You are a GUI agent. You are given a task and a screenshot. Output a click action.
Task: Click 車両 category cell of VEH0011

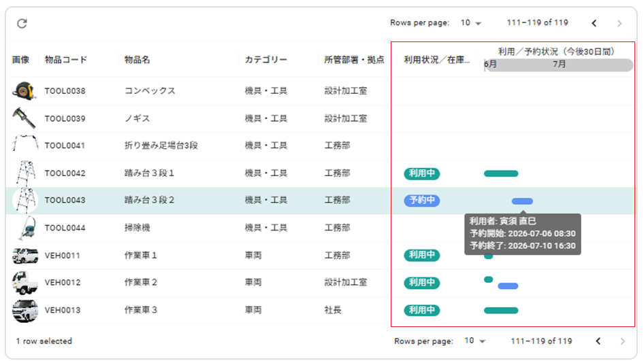(x=253, y=255)
